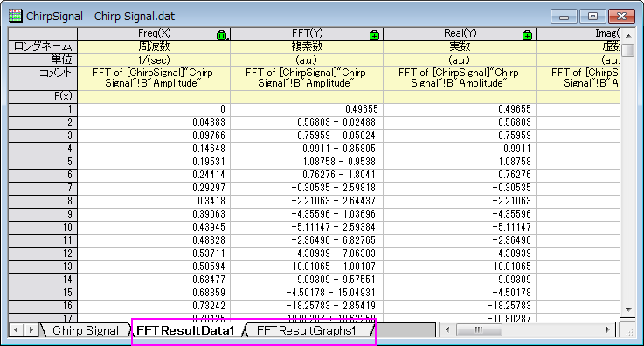Click the 実数 long name cell
The image size is (644, 346).
click(460, 46)
